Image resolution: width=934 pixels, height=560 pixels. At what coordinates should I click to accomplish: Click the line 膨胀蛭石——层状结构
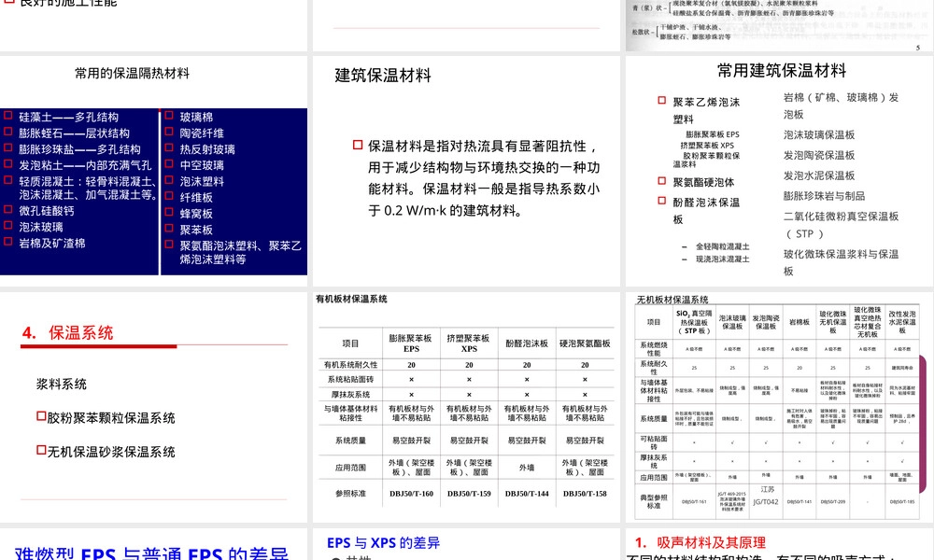[x=74, y=133]
